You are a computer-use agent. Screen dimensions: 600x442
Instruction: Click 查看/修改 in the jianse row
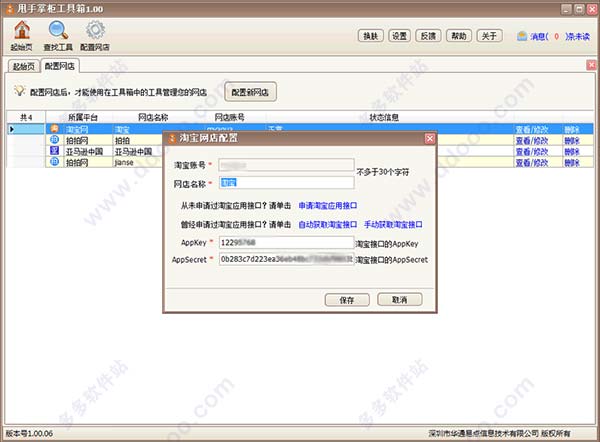tap(532, 163)
